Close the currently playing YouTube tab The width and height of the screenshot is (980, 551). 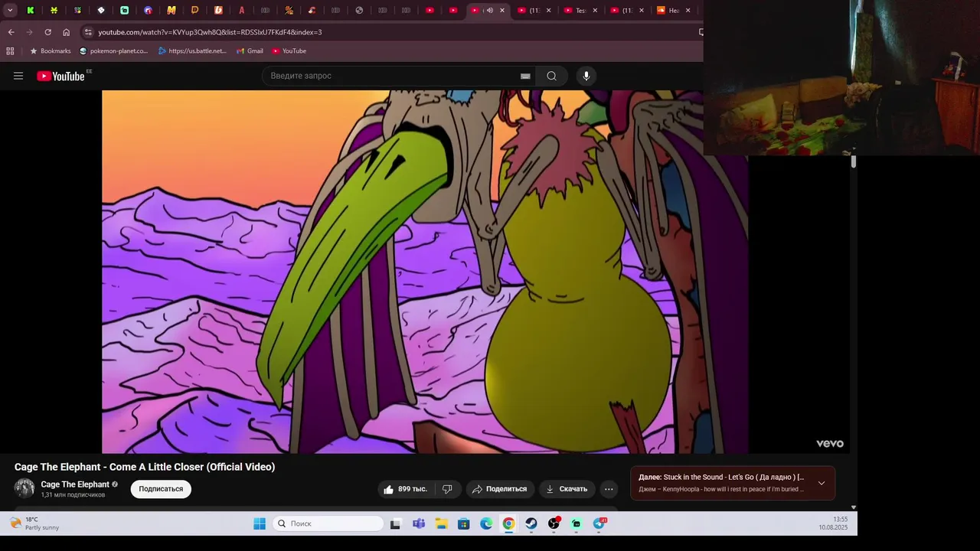click(x=502, y=11)
